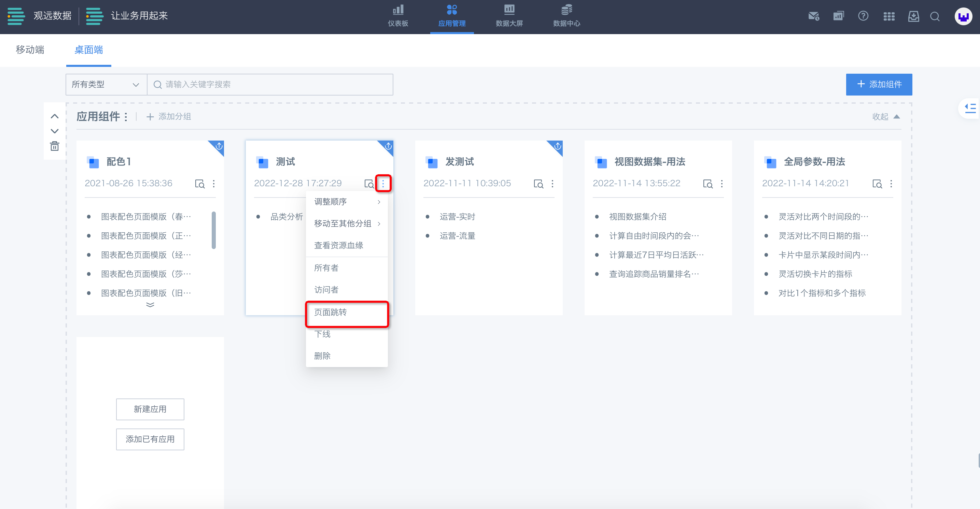The width and height of the screenshot is (980, 509).
Task: Preview the 全局参数-用法 application
Action: 877,184
